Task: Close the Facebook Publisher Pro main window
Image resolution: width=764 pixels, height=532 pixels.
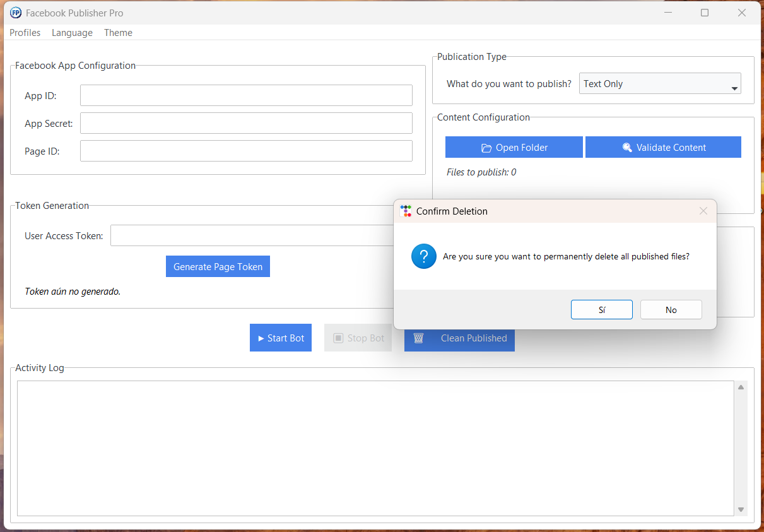Action: pyautogui.click(x=742, y=13)
